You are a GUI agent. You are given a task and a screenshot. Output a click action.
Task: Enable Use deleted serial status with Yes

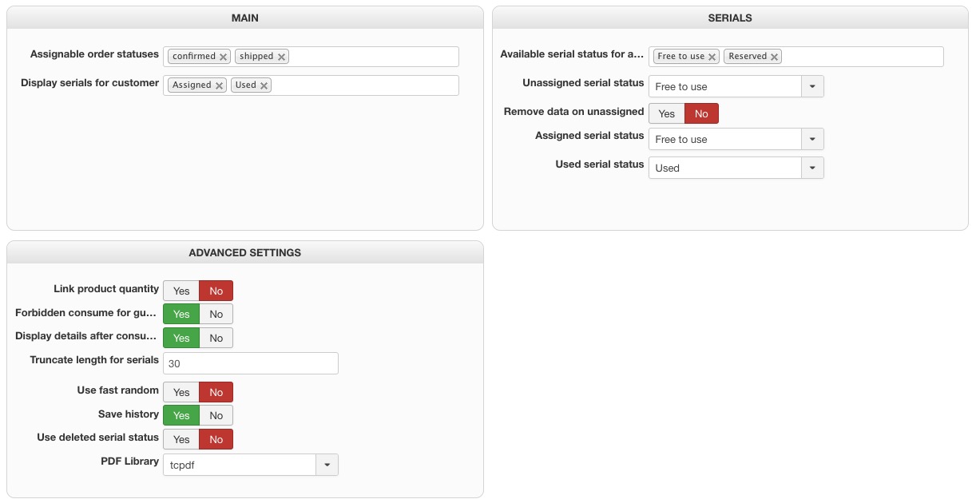coord(181,439)
